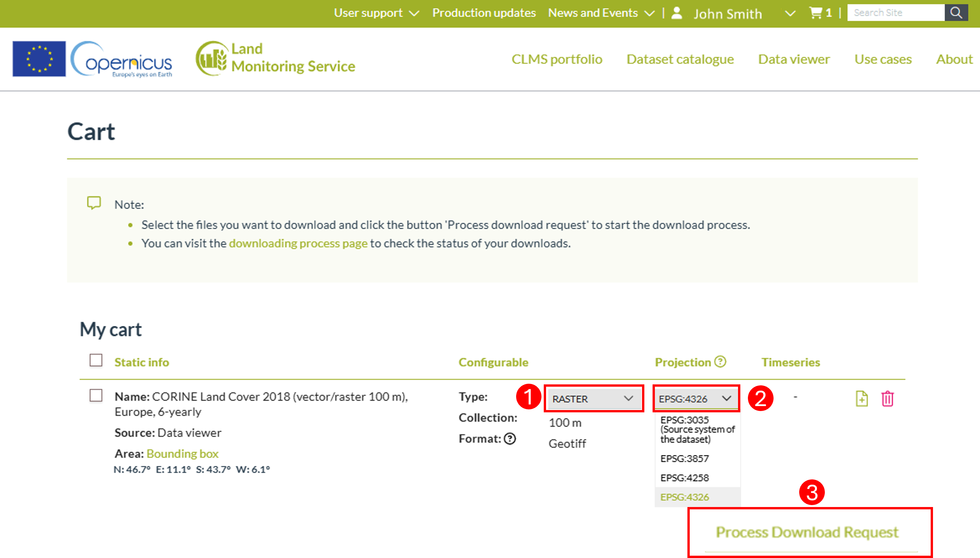Click the shopping cart icon in header

815,12
